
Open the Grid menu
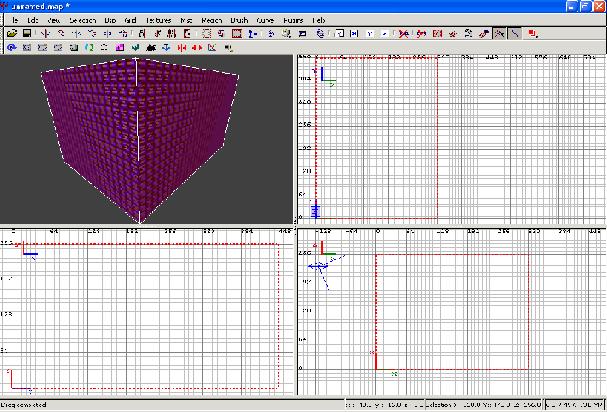click(130, 21)
